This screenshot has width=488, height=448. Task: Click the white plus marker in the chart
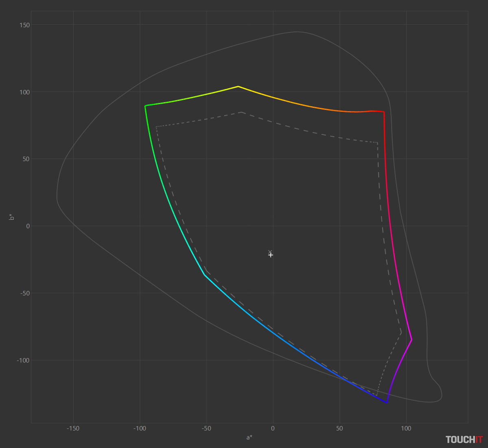(x=271, y=255)
